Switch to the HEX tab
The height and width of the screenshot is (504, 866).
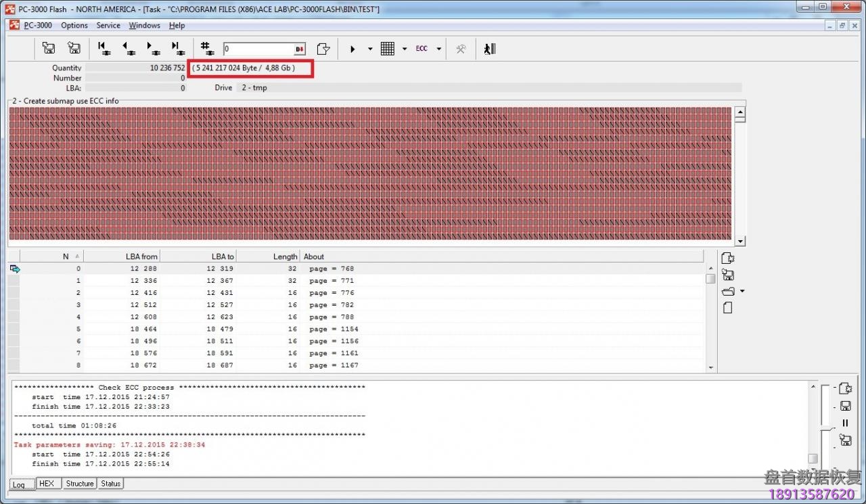(x=46, y=484)
